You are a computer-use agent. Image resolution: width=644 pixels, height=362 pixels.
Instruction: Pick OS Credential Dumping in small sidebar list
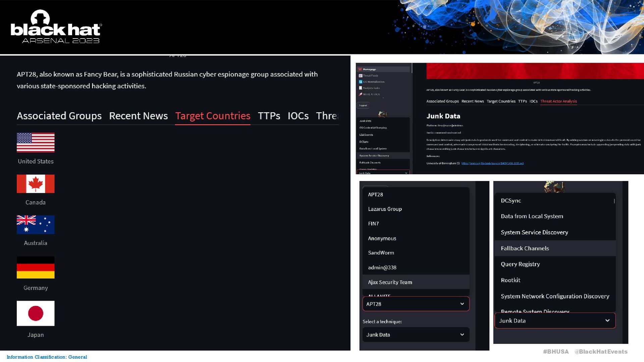click(383, 128)
